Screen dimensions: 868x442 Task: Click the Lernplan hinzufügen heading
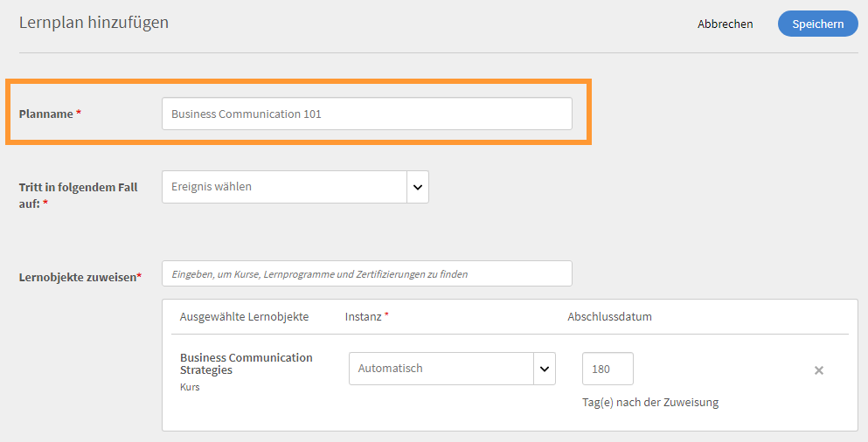click(94, 23)
